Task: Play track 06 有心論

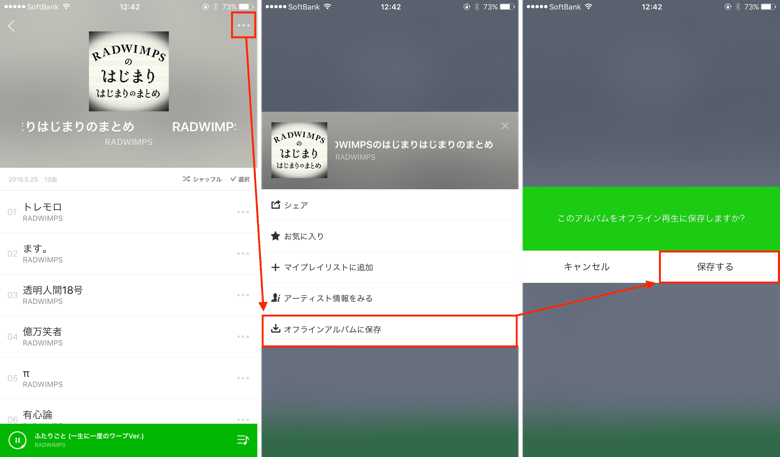Action: (x=128, y=412)
